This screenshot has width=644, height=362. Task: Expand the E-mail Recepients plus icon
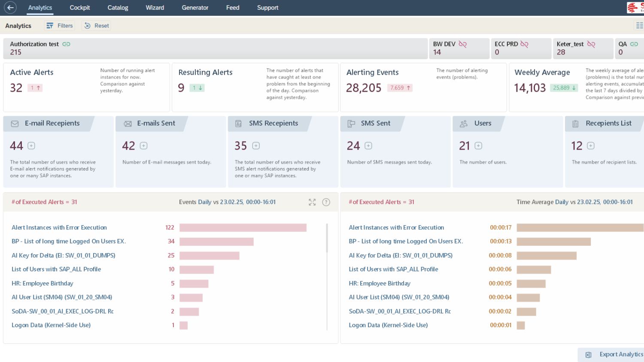pyautogui.click(x=31, y=146)
